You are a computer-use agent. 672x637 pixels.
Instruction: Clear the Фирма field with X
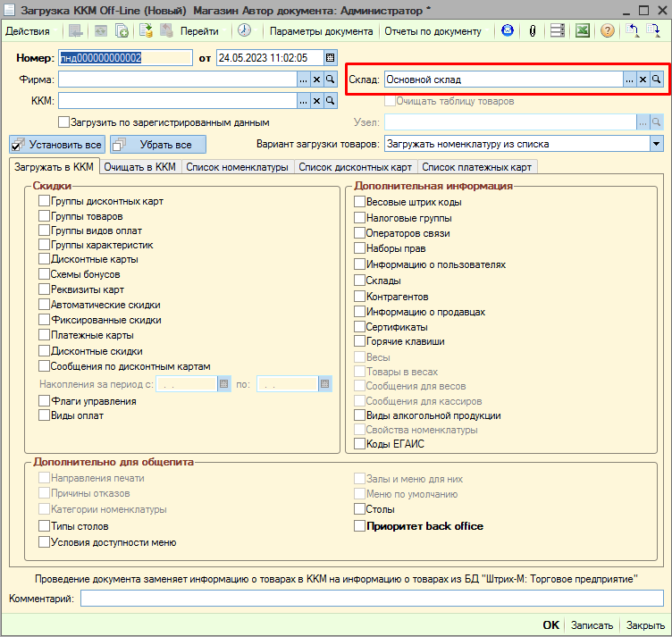(316, 80)
